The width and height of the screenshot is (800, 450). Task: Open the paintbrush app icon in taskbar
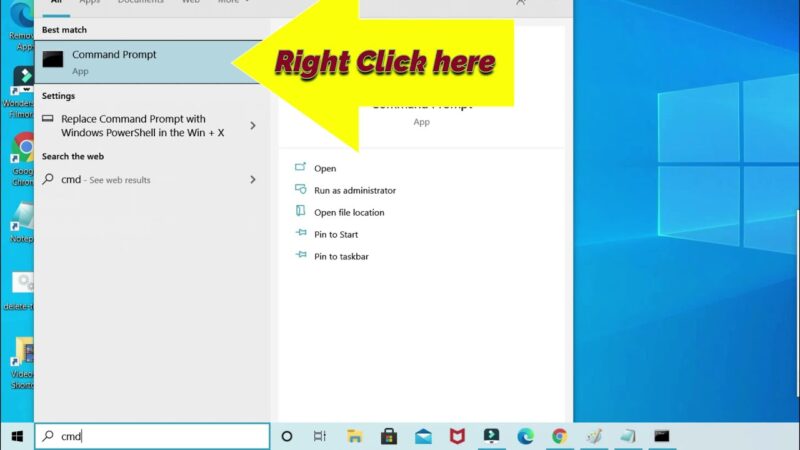(x=594, y=436)
